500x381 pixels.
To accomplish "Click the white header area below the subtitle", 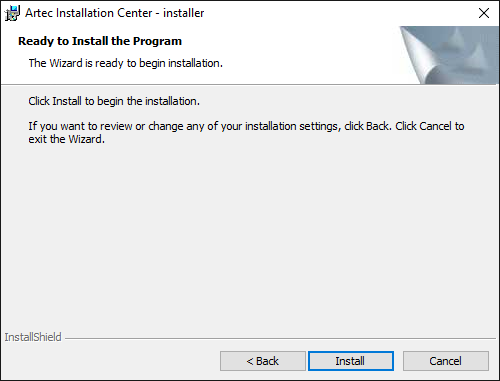I will [200, 77].
